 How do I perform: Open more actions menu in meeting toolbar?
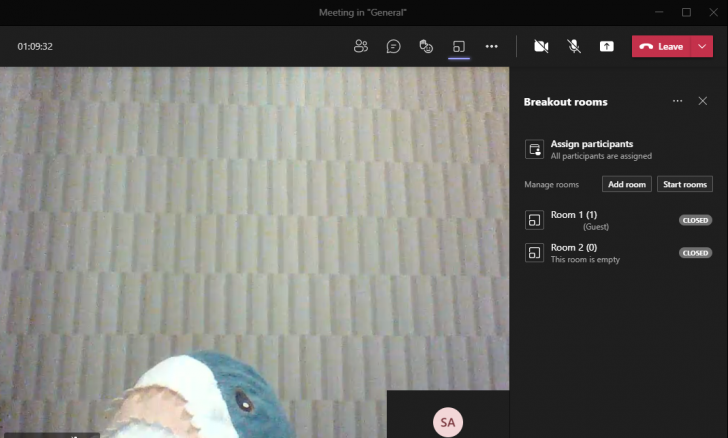(492, 46)
